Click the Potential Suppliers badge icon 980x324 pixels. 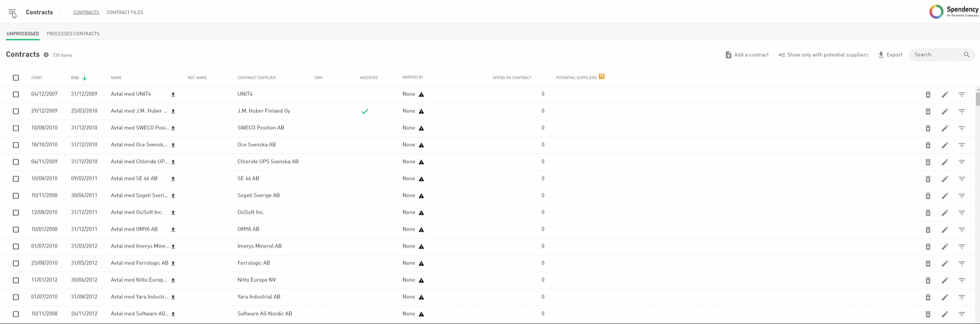601,77
